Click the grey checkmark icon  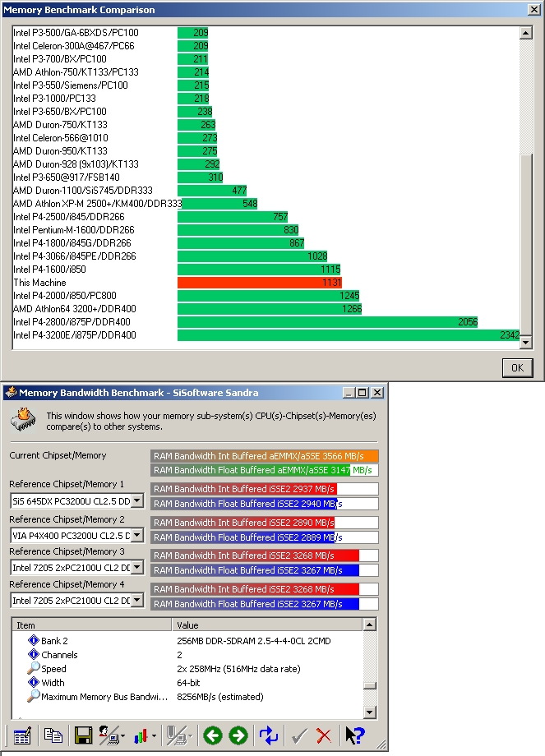tap(299, 735)
